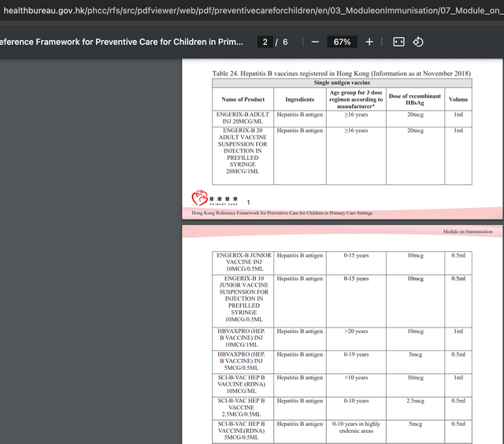Image resolution: width=504 pixels, height=444 pixels.
Task: Click the HBVAXPRO INJ 10MCG/1ML product cell
Action: click(x=243, y=338)
